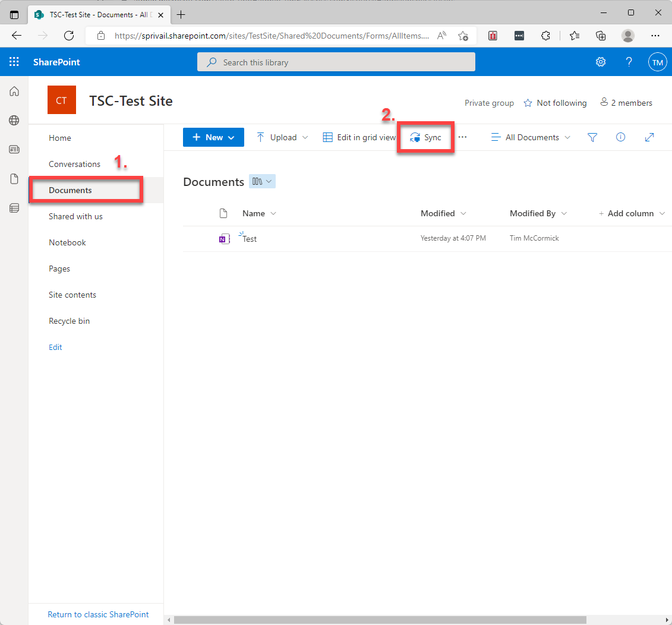Go to Site contents in navigation
Screen dimensions: 672x625
[72, 295]
